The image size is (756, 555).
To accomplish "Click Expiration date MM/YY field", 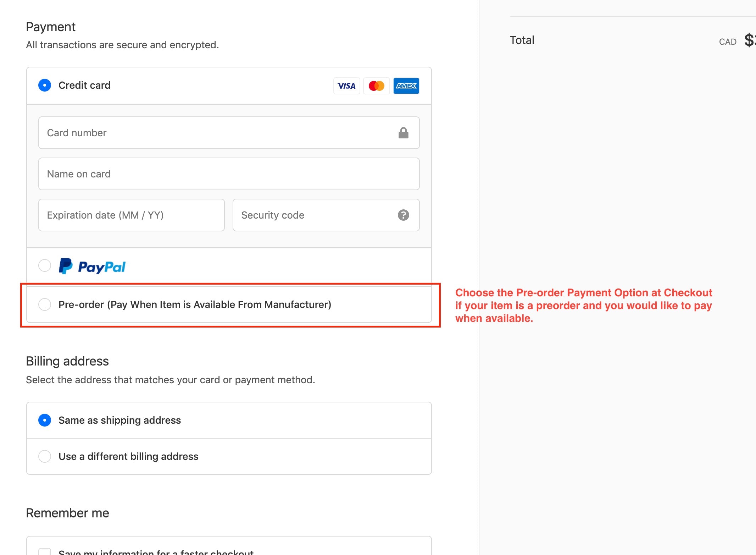I will point(132,215).
